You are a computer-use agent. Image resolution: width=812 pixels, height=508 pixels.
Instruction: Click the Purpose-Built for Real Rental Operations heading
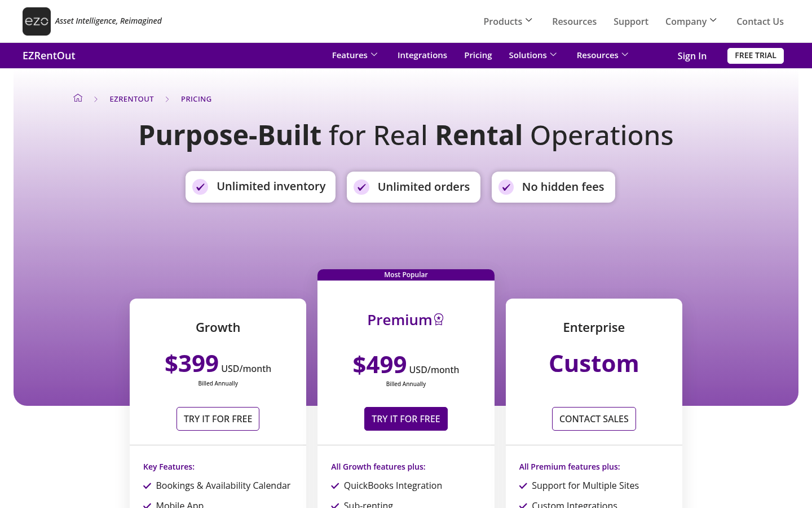[x=406, y=135]
